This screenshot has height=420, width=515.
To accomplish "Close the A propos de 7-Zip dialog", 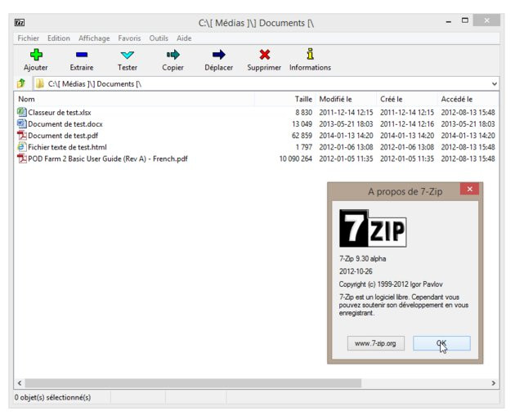I will [x=470, y=189].
